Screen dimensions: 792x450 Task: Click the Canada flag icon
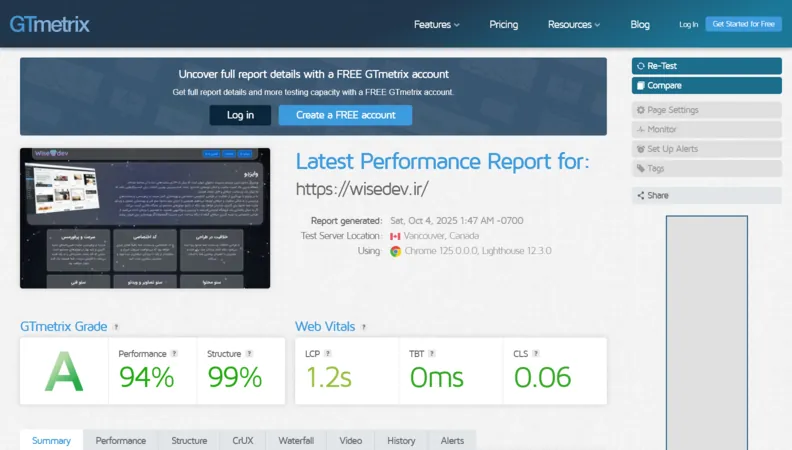click(395, 236)
